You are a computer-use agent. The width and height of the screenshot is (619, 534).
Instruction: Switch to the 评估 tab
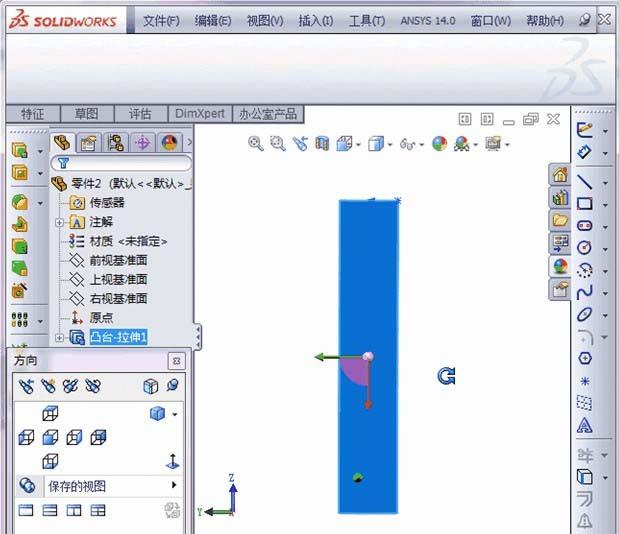tap(140, 114)
